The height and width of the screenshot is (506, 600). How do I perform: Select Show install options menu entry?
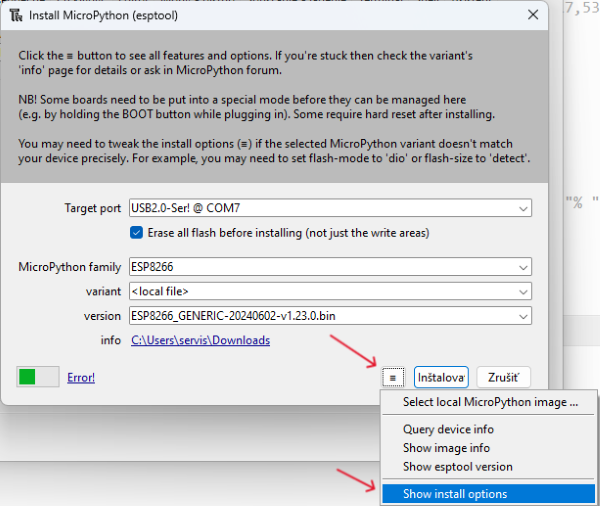(x=489, y=494)
